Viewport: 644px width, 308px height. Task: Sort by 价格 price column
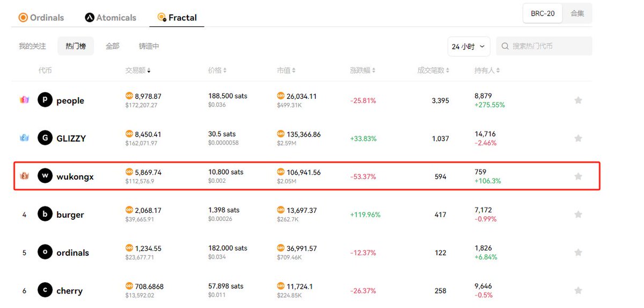[x=217, y=70]
